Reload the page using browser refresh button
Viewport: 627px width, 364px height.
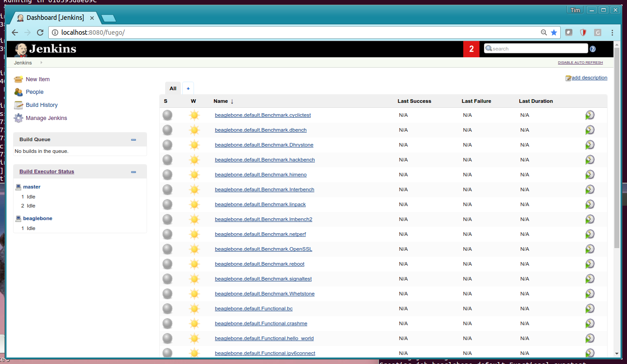click(x=40, y=32)
